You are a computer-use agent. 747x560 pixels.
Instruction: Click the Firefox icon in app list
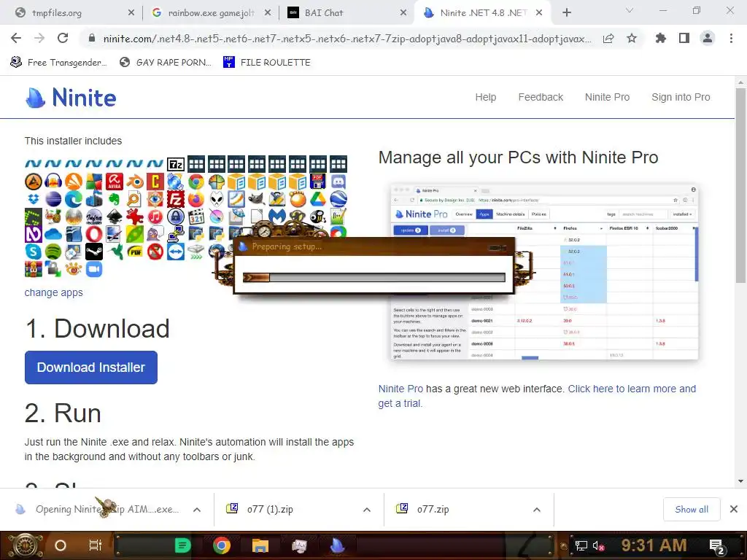[x=196, y=199]
